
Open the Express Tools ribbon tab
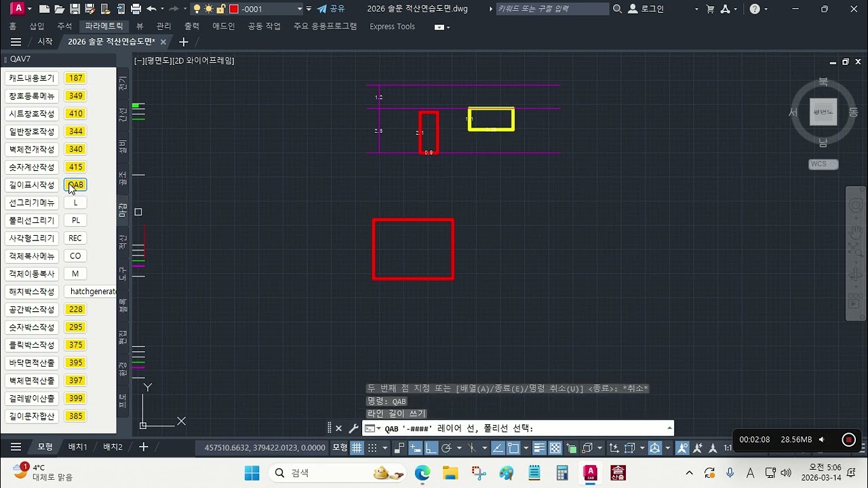pos(392,26)
